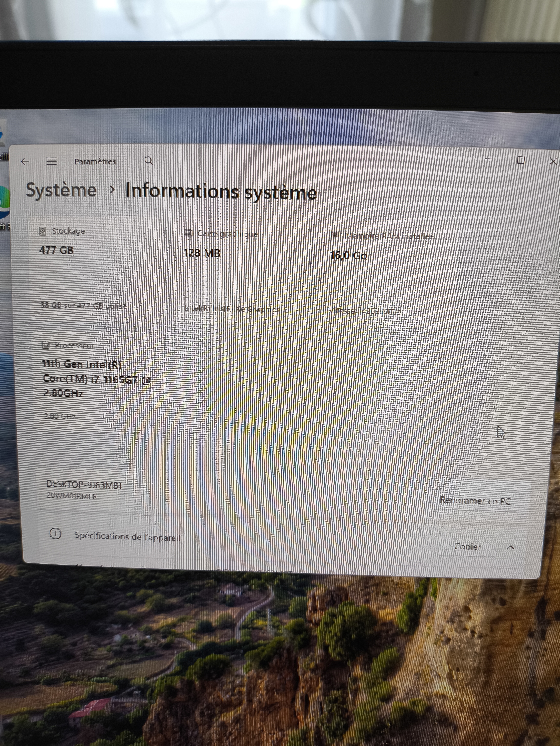
Task: Click the info icon beside Spécifications
Action: point(55,534)
